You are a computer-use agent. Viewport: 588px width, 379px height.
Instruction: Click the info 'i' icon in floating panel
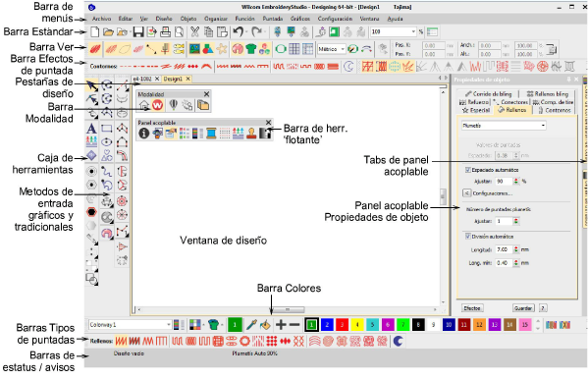[144, 133]
